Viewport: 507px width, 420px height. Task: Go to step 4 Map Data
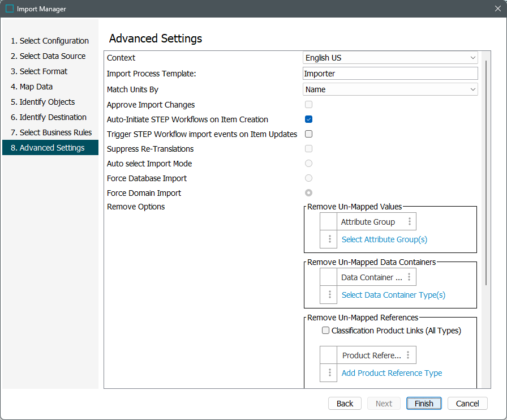click(x=32, y=87)
